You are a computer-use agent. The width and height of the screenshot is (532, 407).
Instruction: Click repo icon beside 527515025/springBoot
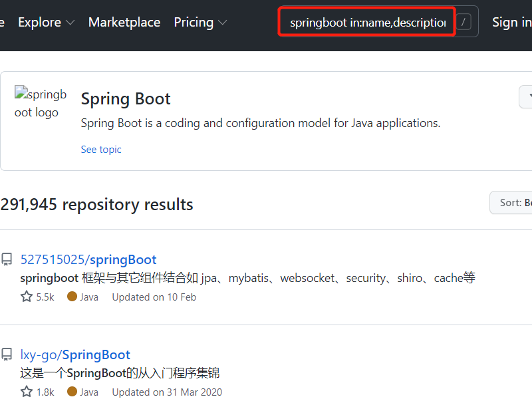coord(7,259)
